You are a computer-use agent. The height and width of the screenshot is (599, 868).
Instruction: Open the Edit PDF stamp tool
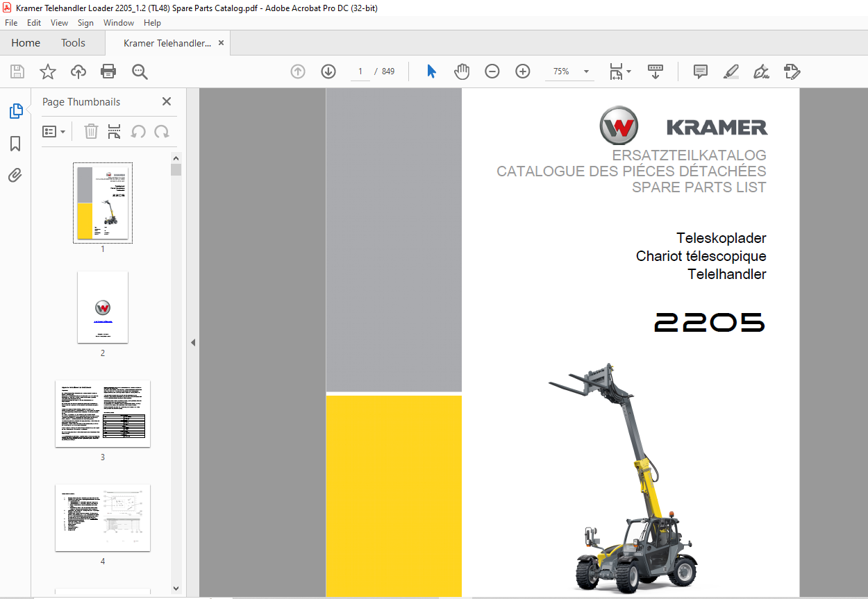point(792,71)
